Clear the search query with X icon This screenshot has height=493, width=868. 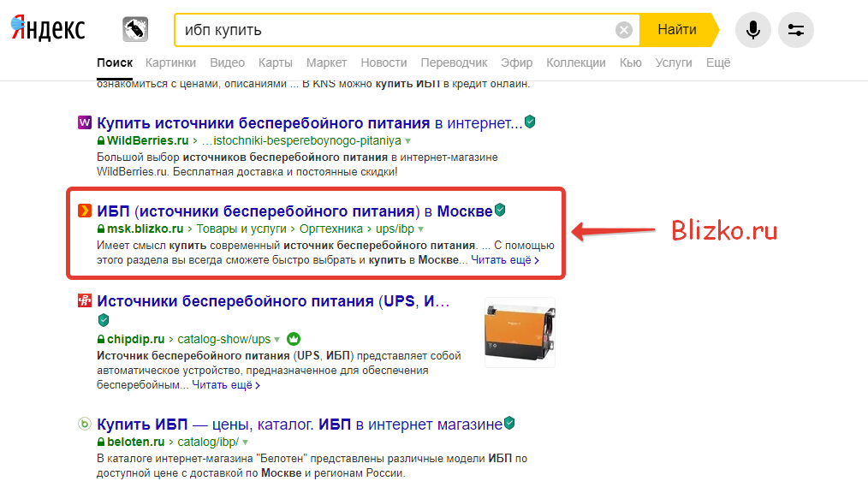coord(624,30)
